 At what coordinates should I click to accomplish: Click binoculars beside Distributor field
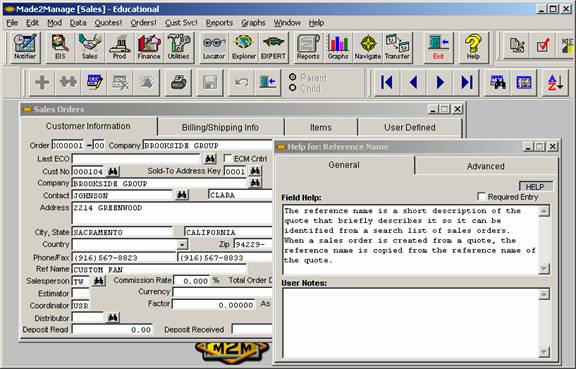113,318
